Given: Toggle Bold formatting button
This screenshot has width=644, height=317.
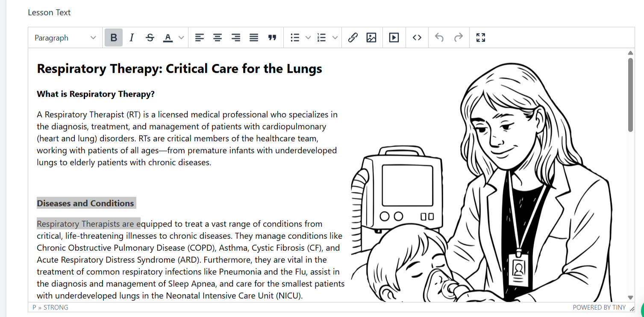Looking at the screenshot, I should tap(114, 38).
